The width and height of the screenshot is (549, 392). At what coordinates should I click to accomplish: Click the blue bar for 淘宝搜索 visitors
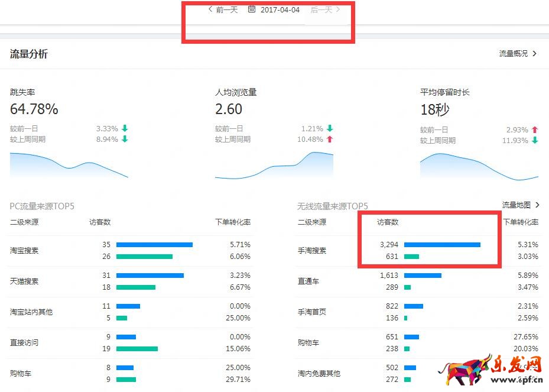tap(154, 245)
